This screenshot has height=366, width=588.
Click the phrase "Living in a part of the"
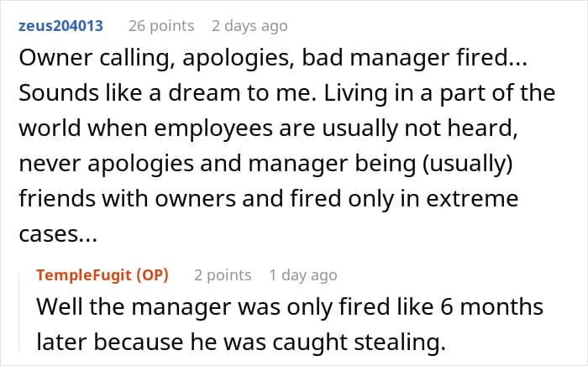pos(439,94)
